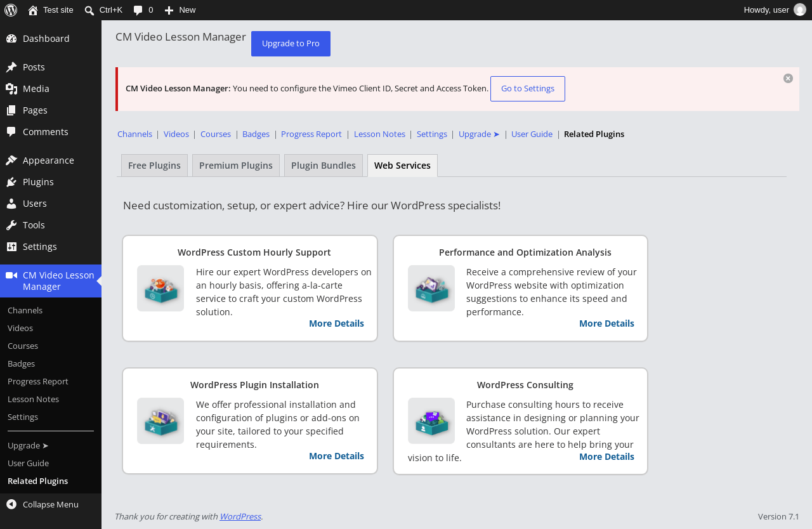Viewport: 812px width, 529px height.
Task: Open More Details for WordPress Consulting
Action: coord(606,457)
